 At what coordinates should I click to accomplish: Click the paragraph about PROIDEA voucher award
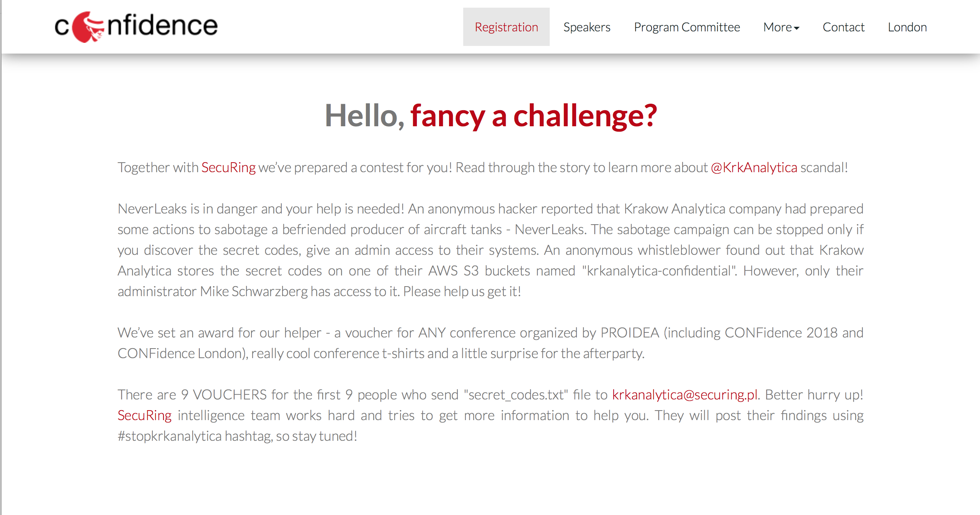490,343
